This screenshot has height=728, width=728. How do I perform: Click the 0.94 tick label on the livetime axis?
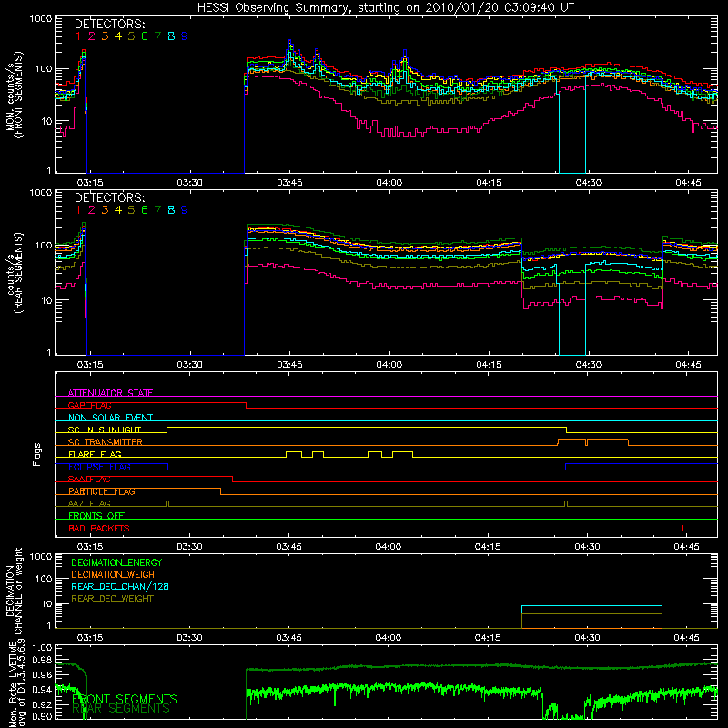click(43, 690)
